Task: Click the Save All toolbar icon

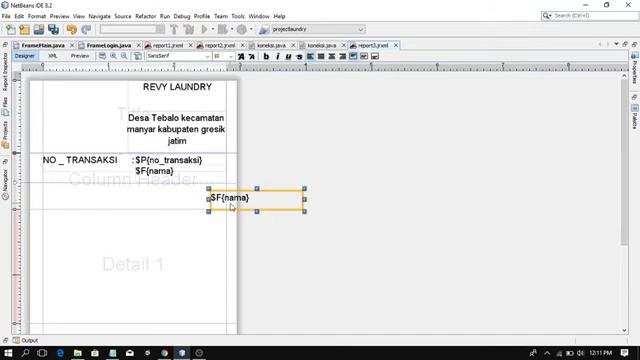Action: coord(53,29)
